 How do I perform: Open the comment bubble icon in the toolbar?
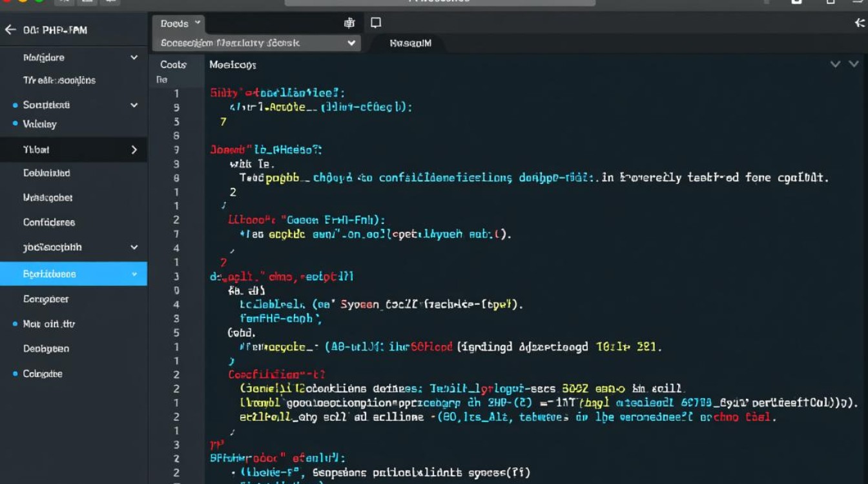click(376, 23)
